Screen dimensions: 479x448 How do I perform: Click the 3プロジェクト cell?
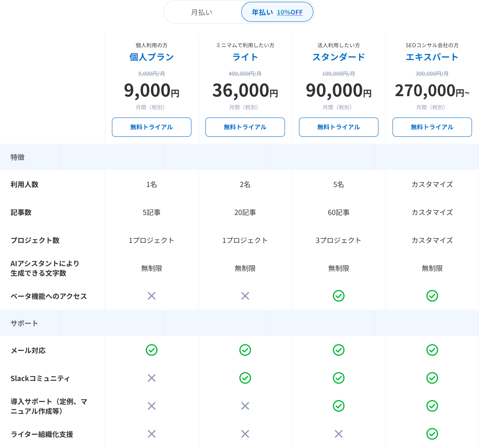pos(339,241)
